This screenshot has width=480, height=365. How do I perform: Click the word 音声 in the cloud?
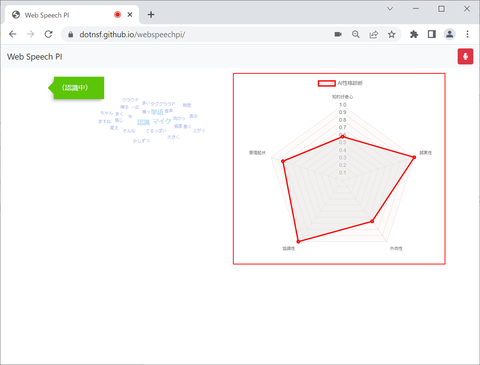(169, 111)
